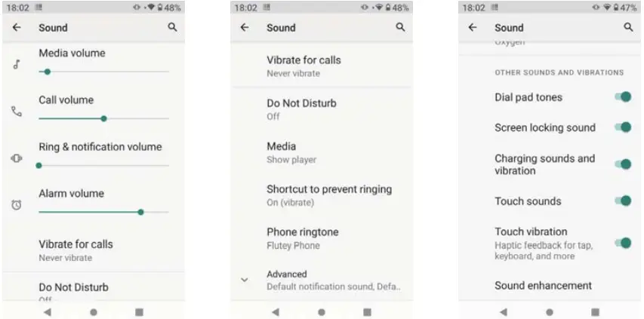Viewport: 644px width, 319px height.
Task: Tap the ring volume vibrate icon
Action: (17, 158)
